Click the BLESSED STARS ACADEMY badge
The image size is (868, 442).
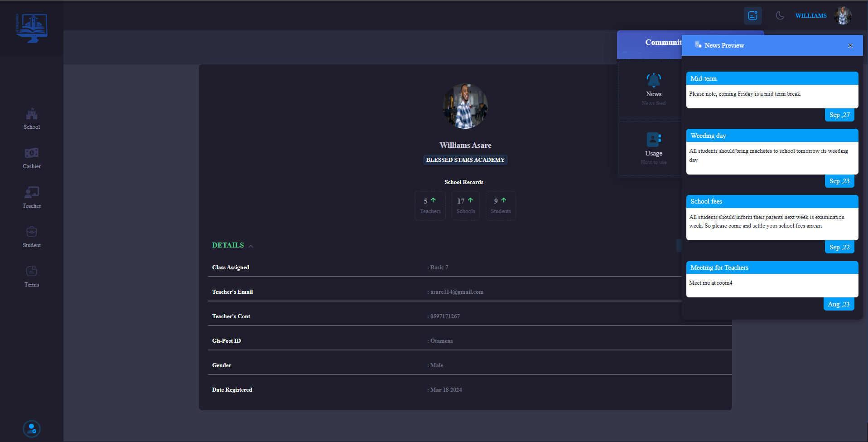pos(465,160)
